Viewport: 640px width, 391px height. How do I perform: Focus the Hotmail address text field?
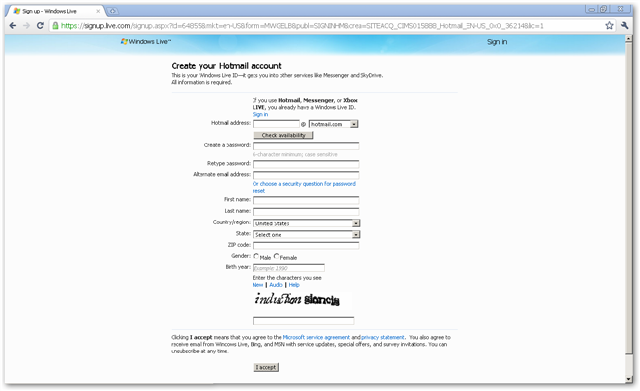pyautogui.click(x=276, y=124)
